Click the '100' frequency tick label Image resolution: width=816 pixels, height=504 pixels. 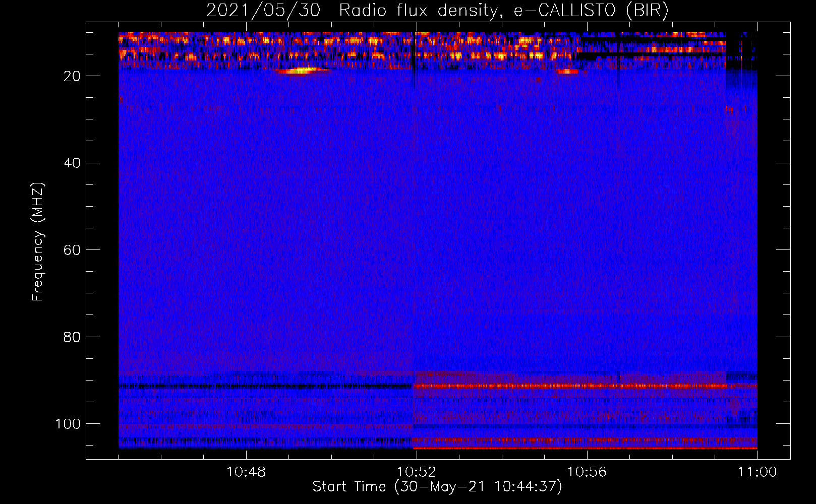68,424
